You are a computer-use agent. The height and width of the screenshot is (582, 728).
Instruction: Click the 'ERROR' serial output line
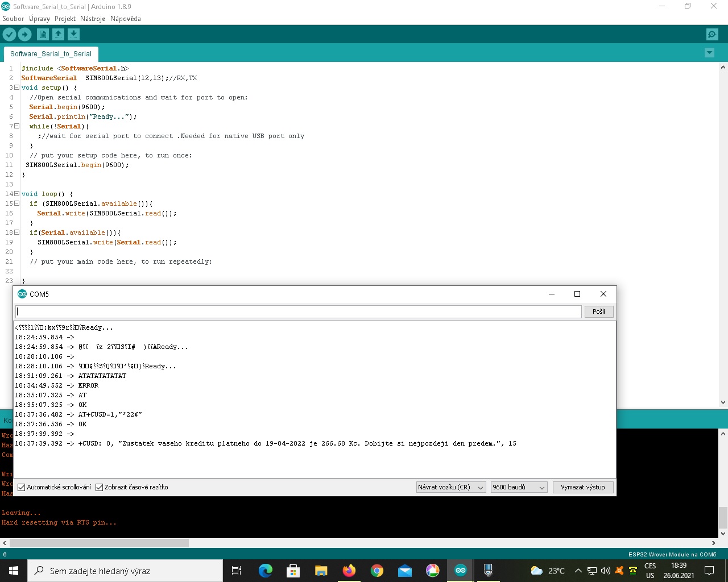(57, 385)
